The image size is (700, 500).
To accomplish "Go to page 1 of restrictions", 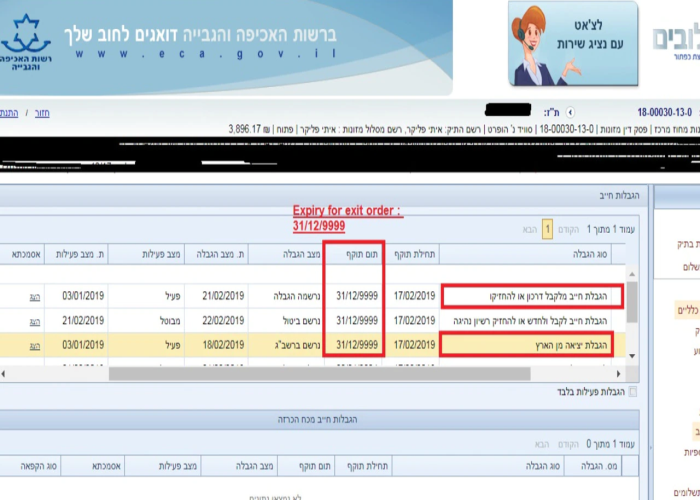I will point(547,229).
